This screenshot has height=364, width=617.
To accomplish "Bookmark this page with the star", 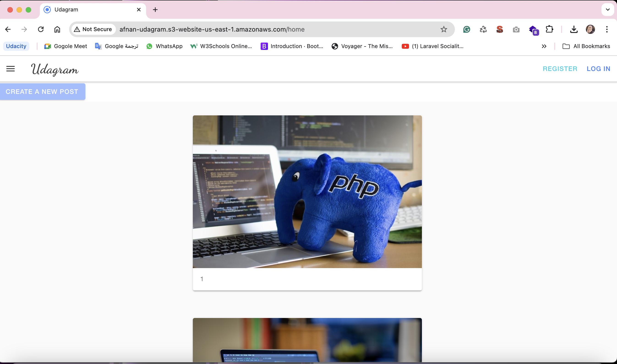I will (x=444, y=30).
